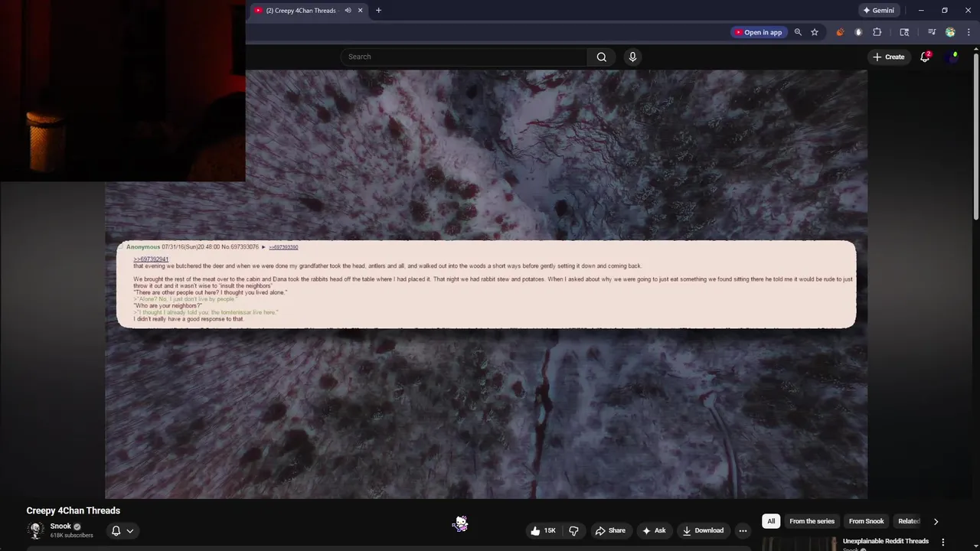This screenshot has width=980, height=551.
Task: Click the Creepy 4Chan Threads video title
Action: click(x=73, y=510)
